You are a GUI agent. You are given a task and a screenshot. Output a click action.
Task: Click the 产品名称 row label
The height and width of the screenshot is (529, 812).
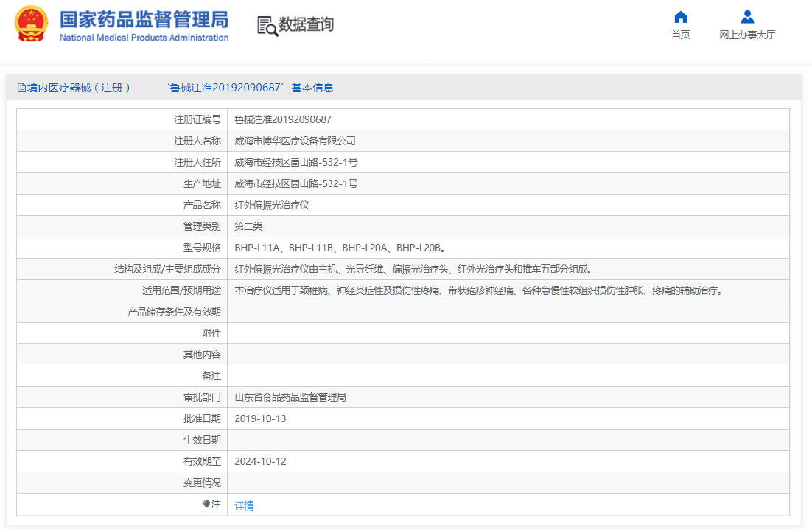point(202,205)
